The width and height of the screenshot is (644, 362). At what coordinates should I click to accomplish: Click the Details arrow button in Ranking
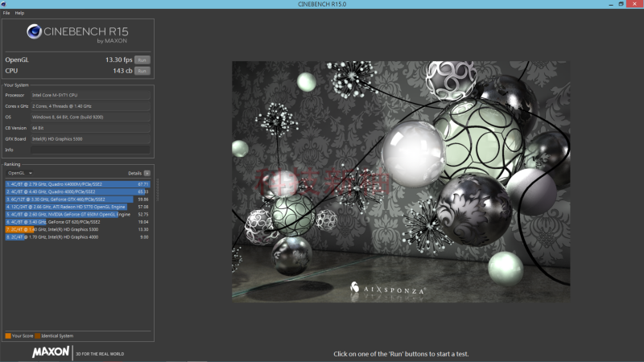click(147, 173)
